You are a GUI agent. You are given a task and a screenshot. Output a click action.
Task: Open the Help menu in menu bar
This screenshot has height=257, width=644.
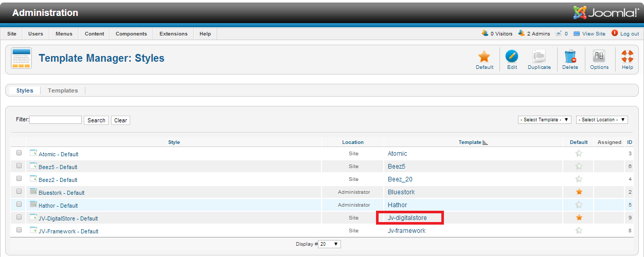205,34
